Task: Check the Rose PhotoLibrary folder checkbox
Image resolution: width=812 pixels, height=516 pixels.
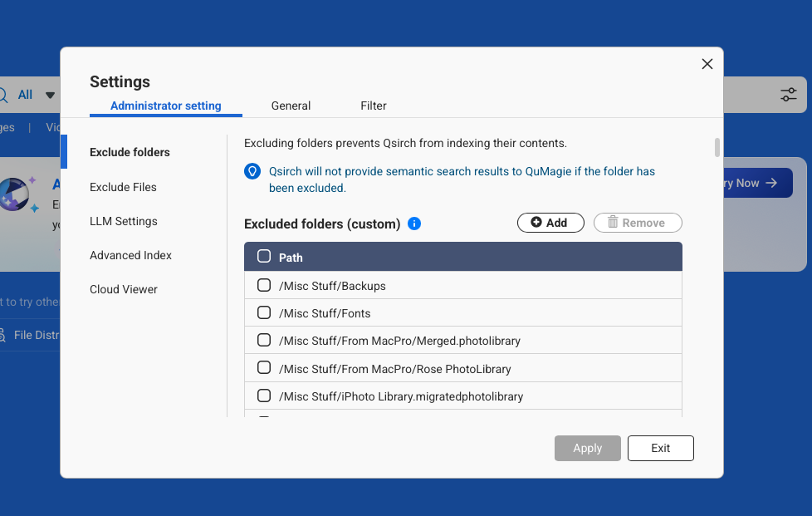Action: tap(264, 367)
